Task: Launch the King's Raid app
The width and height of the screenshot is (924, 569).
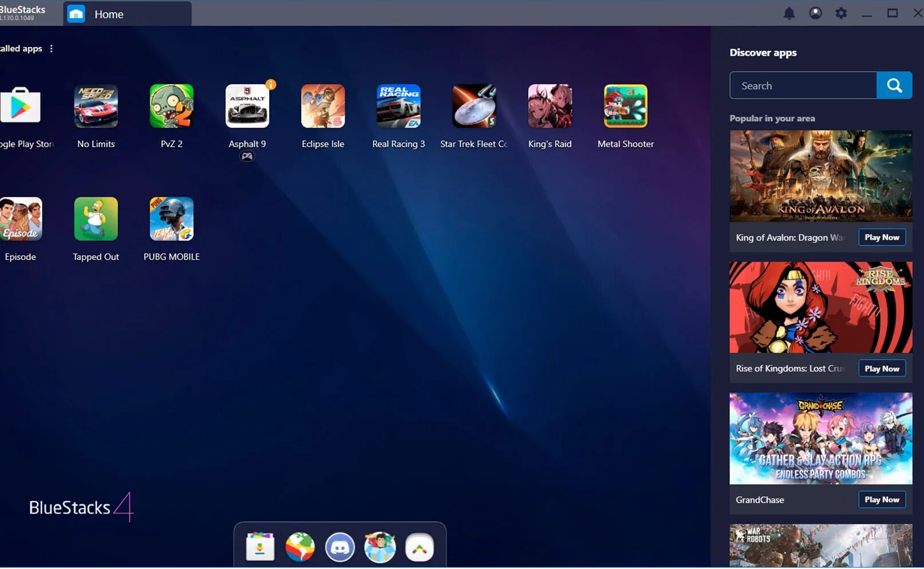Action: tap(550, 106)
